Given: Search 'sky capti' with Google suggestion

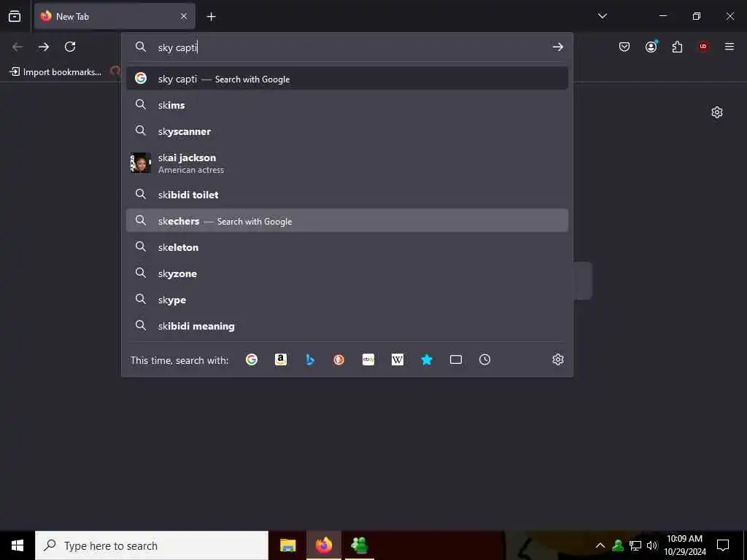Looking at the screenshot, I should coord(347,79).
